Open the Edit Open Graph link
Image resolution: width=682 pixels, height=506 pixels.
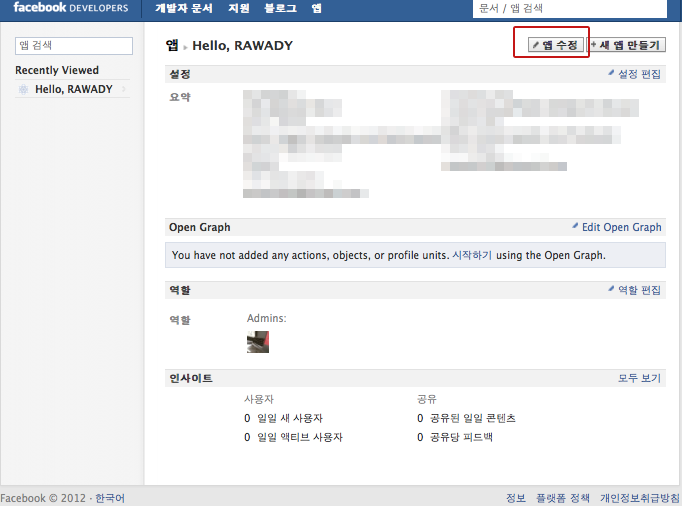click(622, 227)
